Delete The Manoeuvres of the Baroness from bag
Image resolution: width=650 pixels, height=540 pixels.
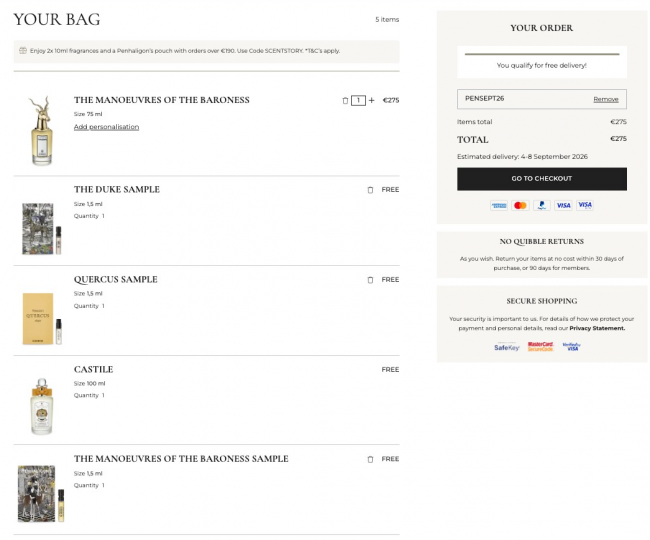(x=345, y=100)
